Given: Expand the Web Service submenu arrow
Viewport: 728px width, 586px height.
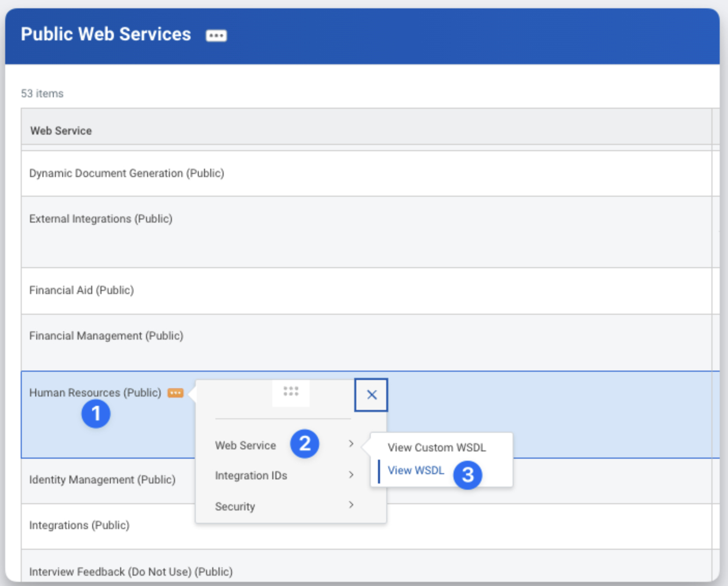Looking at the screenshot, I should click(351, 444).
